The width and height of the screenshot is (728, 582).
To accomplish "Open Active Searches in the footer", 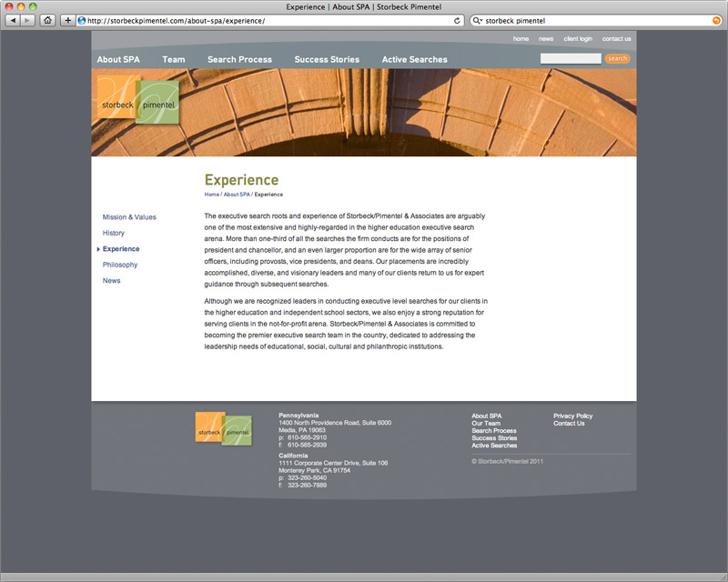I will (494, 446).
